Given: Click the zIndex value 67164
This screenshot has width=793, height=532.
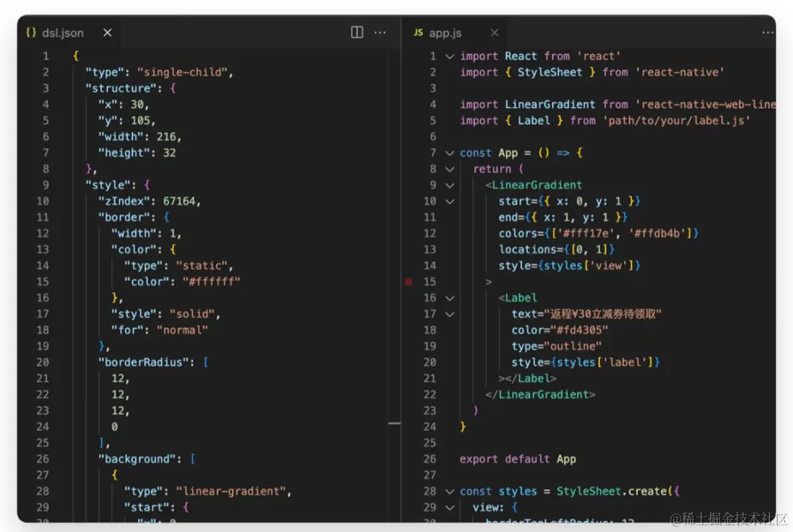Looking at the screenshot, I should point(178,201).
